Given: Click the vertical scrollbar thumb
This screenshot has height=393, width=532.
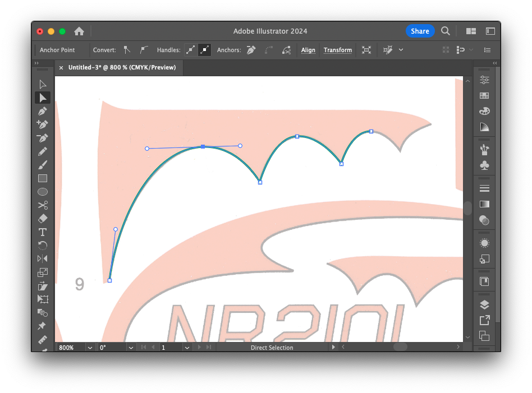Looking at the screenshot, I should 468,208.
